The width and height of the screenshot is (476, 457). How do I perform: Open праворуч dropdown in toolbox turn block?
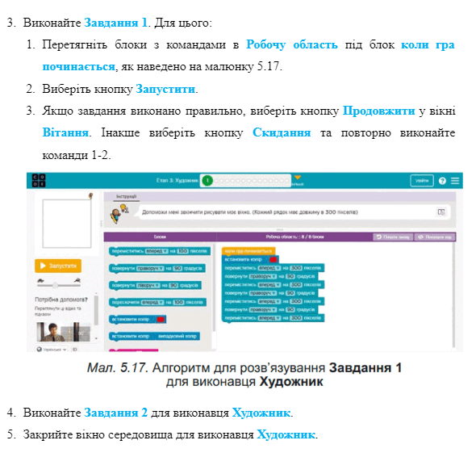[150, 268]
